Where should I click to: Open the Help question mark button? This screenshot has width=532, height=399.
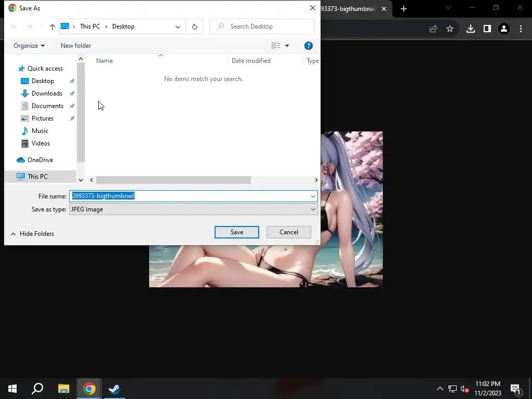(x=309, y=46)
